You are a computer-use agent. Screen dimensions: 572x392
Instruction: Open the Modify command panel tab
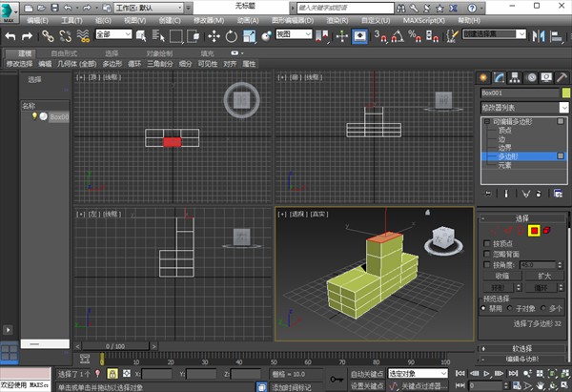pos(499,77)
